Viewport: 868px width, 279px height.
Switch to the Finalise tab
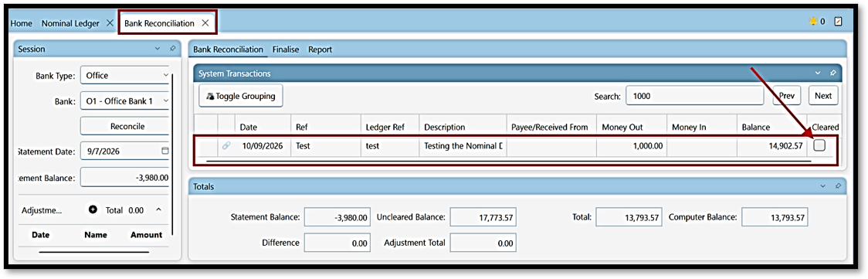point(286,49)
